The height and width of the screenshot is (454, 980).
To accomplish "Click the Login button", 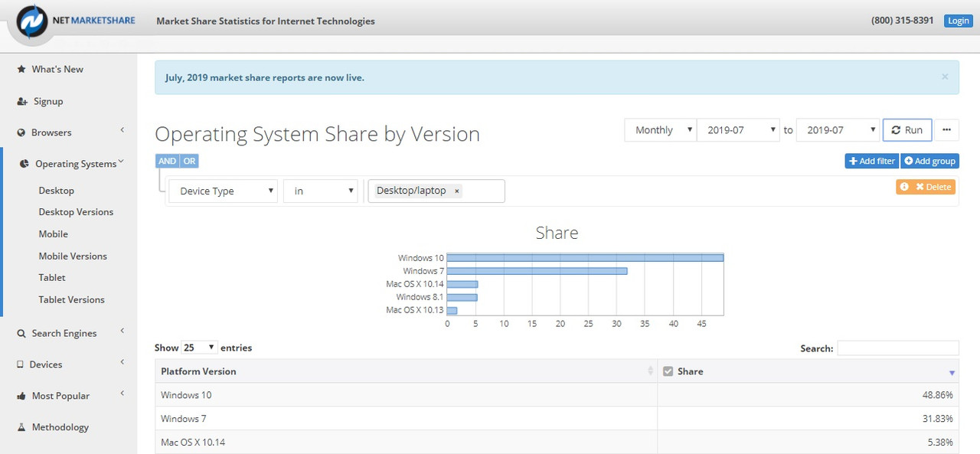I will pos(958,21).
